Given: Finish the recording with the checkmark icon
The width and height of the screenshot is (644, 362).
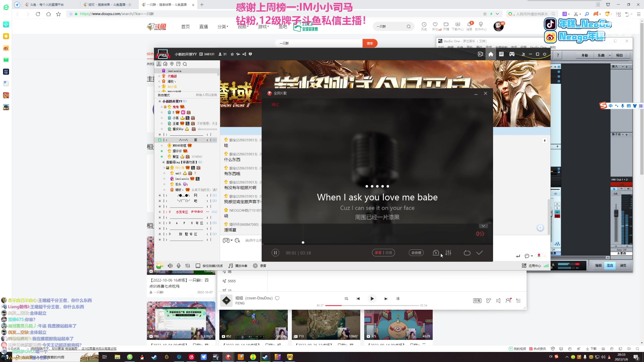Looking at the screenshot, I should point(480,253).
